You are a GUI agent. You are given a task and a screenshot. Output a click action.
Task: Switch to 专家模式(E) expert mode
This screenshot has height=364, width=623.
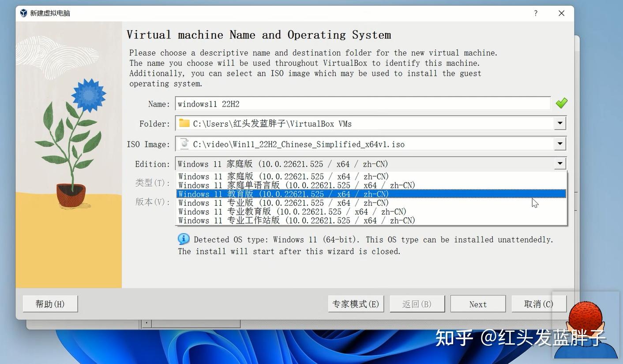356,304
